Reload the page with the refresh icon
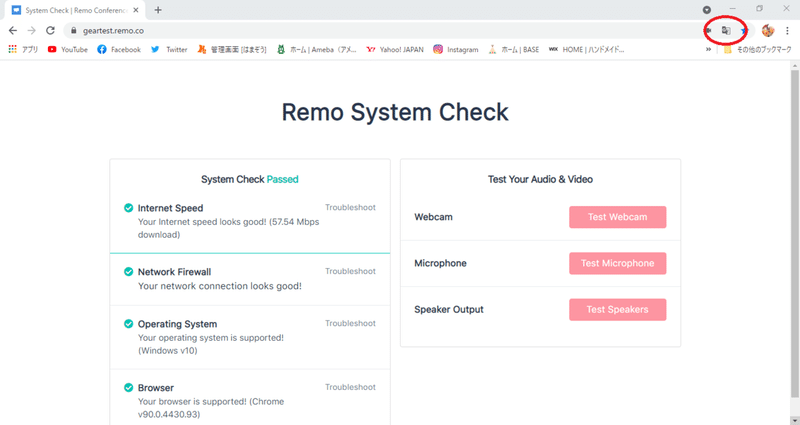The image size is (800, 425). 50,31
